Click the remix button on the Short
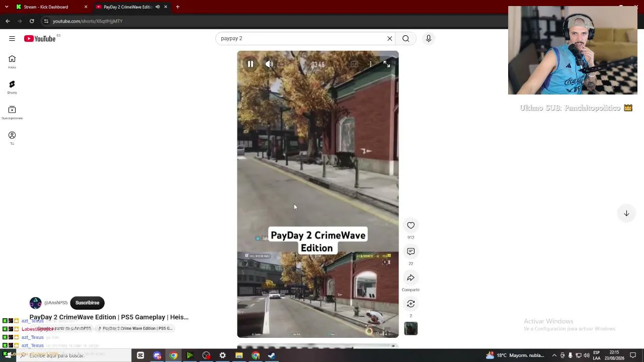 411,304
